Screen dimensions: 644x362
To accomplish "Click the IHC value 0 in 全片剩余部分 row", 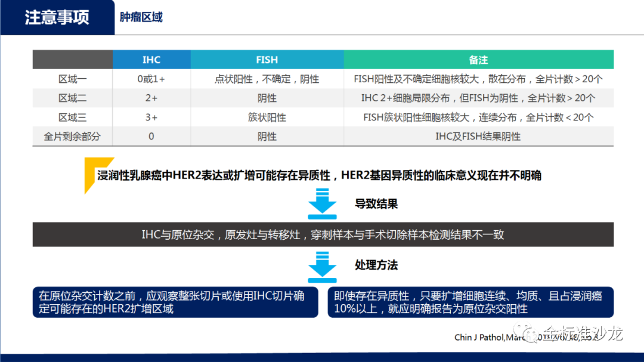I will (151, 137).
